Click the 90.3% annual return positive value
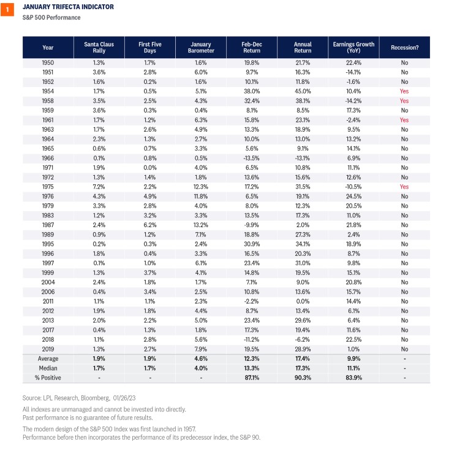 point(303,378)
